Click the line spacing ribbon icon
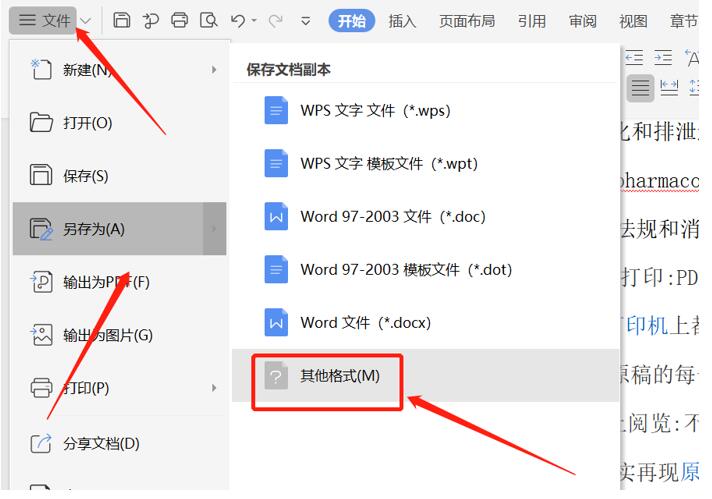712x499 pixels. [694, 87]
